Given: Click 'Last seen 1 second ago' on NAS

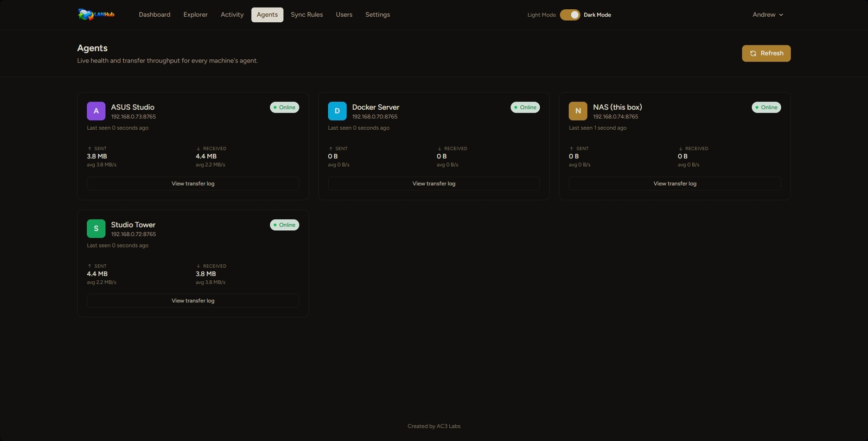Looking at the screenshot, I should pyautogui.click(x=597, y=128).
